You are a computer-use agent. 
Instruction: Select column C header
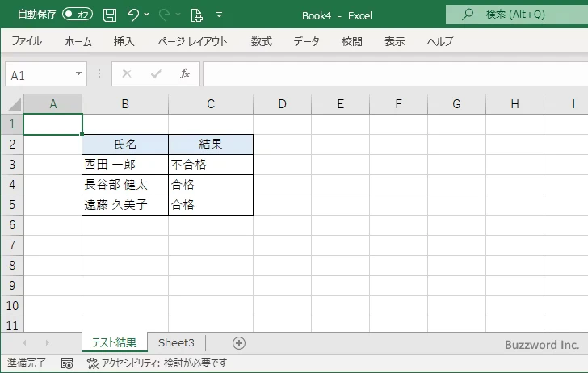211,104
